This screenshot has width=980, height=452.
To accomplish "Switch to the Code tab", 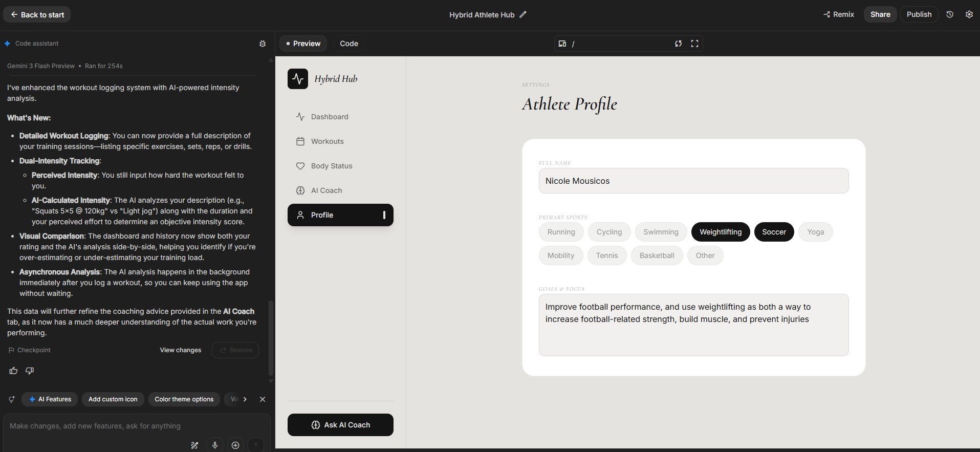I will (x=349, y=44).
